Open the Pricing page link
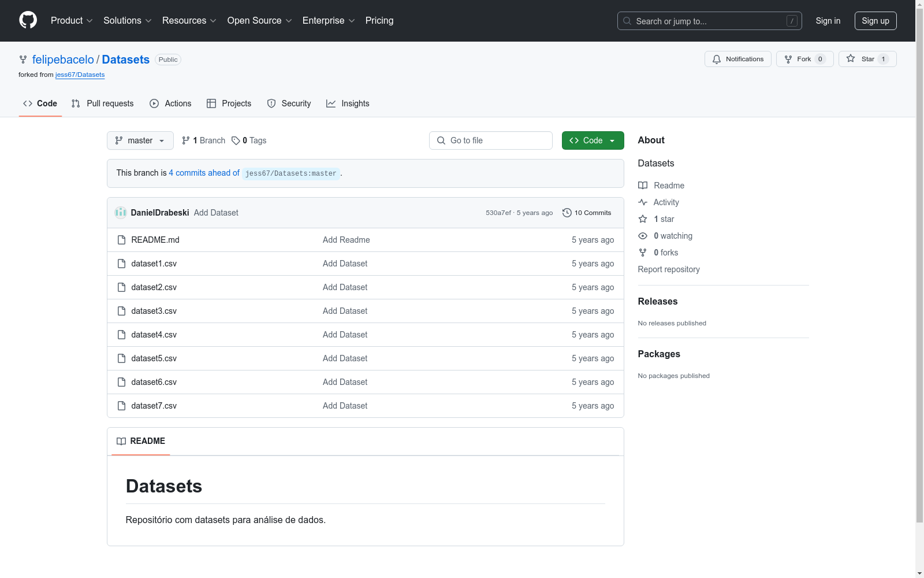924x578 pixels. pyautogui.click(x=379, y=20)
